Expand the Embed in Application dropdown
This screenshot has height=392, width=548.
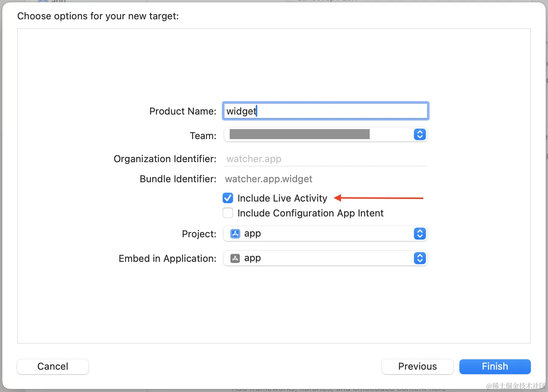[x=320, y=258]
